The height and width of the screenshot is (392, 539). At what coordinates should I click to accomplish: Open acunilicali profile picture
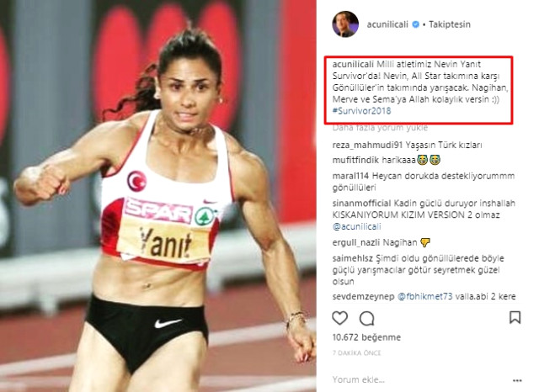coord(345,24)
